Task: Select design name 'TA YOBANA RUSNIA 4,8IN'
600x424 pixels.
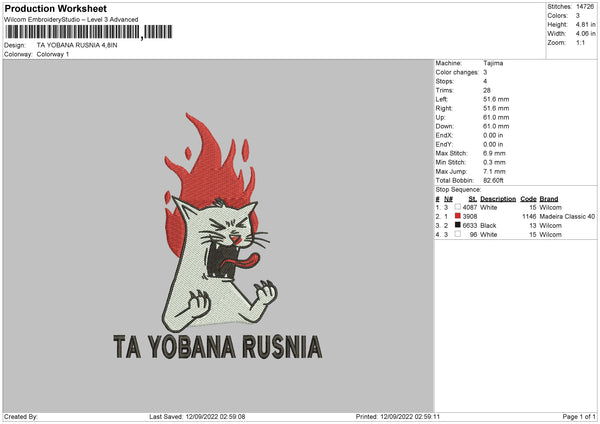Action: pyautogui.click(x=77, y=45)
